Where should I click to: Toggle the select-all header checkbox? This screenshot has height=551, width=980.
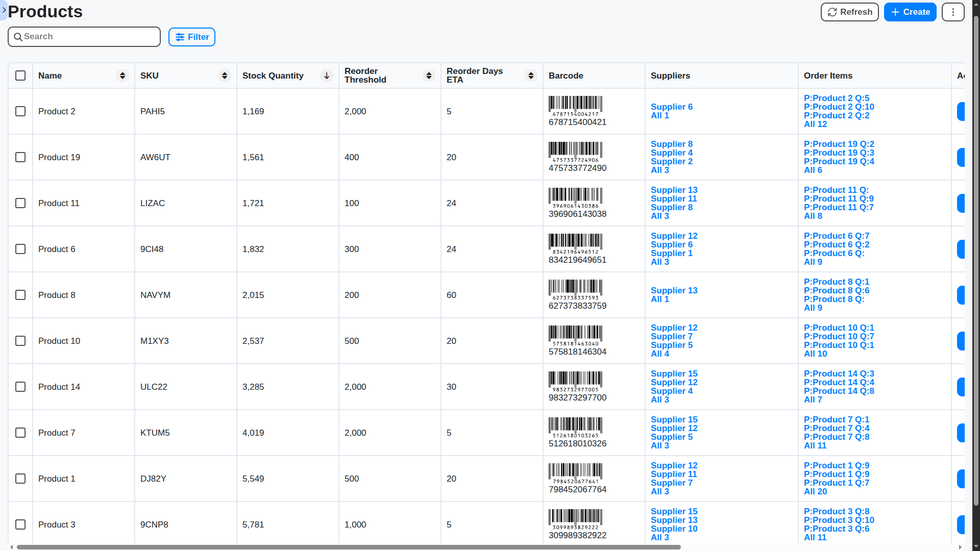(20, 76)
